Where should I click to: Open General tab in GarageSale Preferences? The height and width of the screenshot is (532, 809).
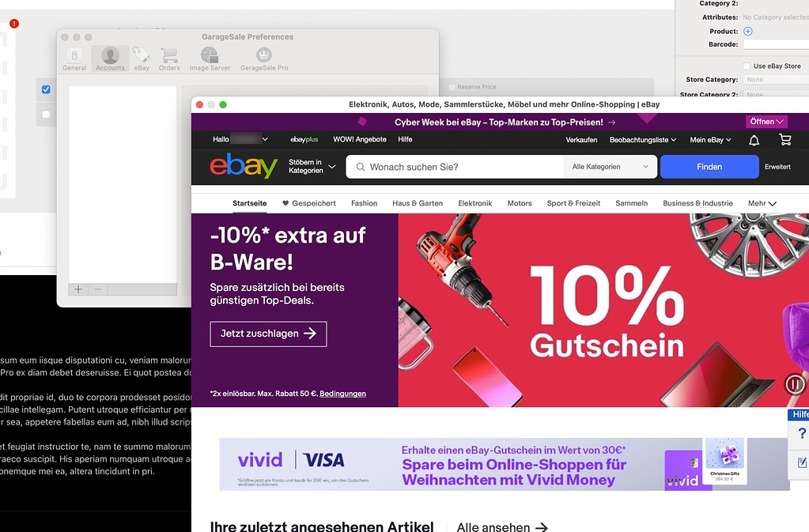click(74, 58)
